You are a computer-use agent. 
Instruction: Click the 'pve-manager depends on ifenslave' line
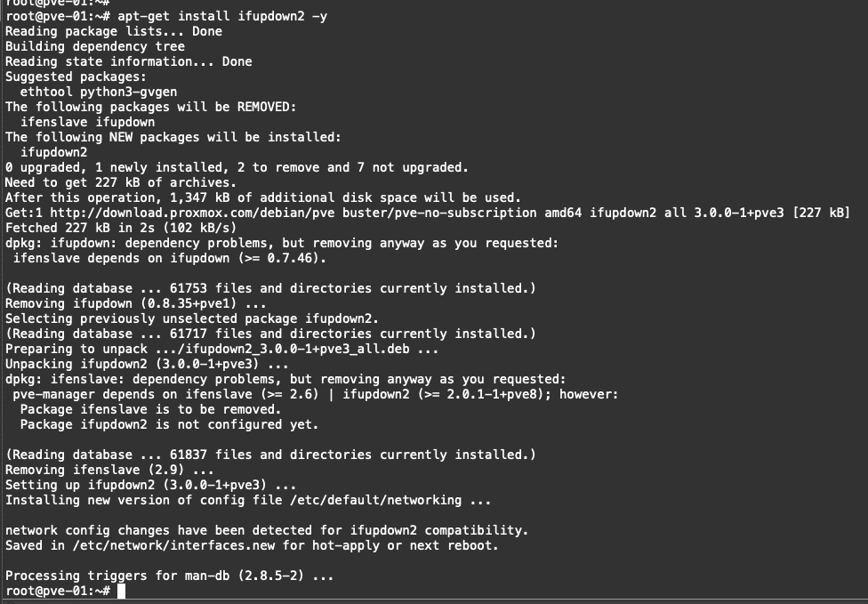click(x=316, y=394)
